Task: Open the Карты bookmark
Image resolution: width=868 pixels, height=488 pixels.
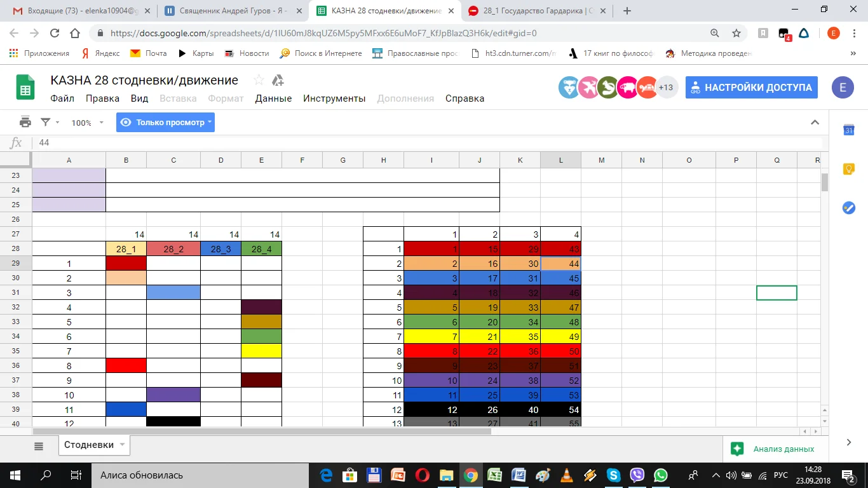Action: tap(195, 53)
